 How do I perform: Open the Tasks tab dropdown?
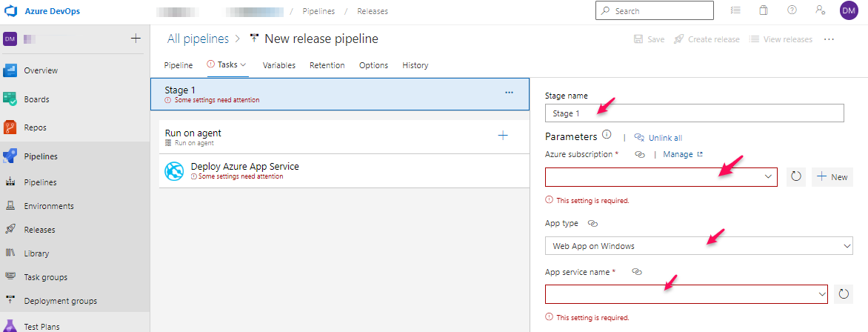227,65
